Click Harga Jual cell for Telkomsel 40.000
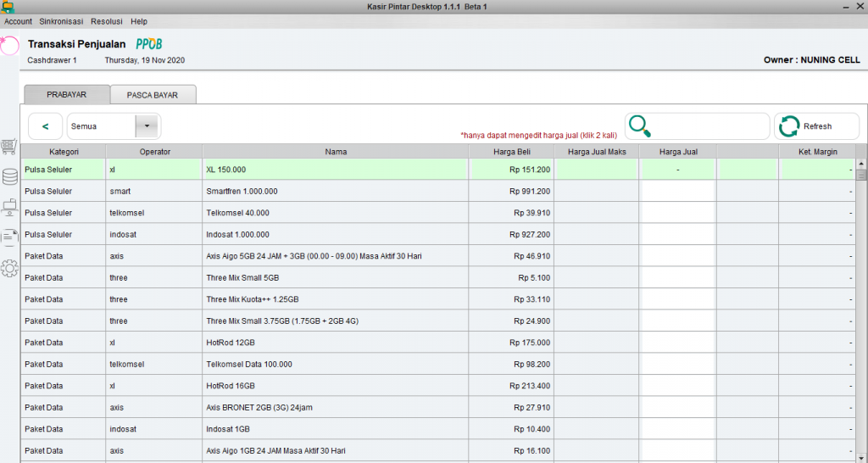Image resolution: width=868 pixels, height=463 pixels. [678, 213]
